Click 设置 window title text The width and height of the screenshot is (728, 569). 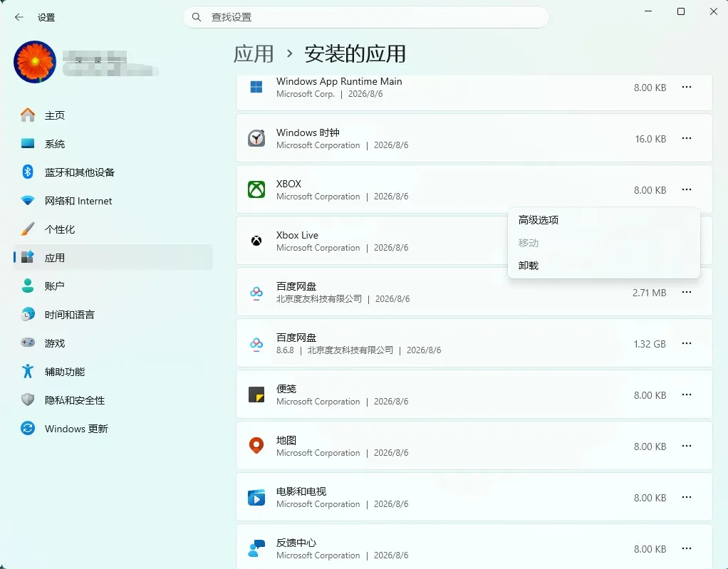46,18
